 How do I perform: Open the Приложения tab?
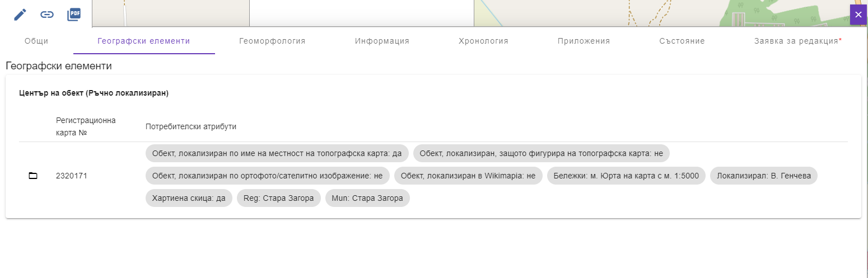pos(584,41)
